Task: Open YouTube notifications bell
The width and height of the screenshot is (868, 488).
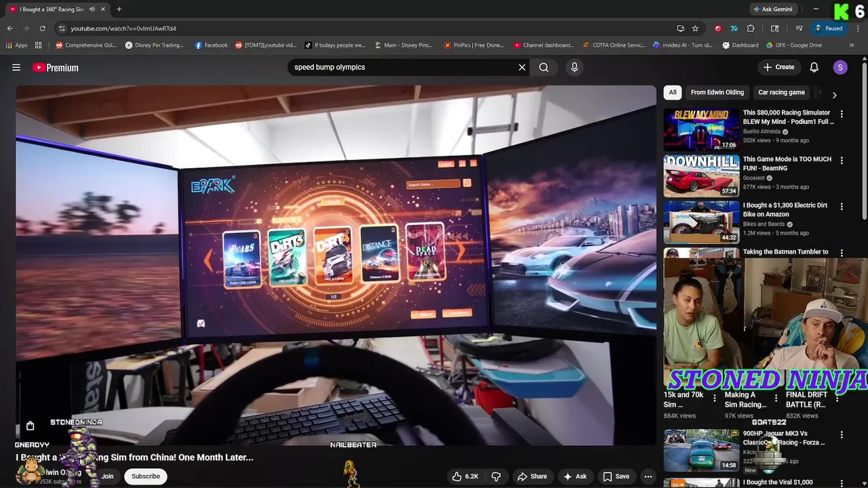Action: point(814,67)
